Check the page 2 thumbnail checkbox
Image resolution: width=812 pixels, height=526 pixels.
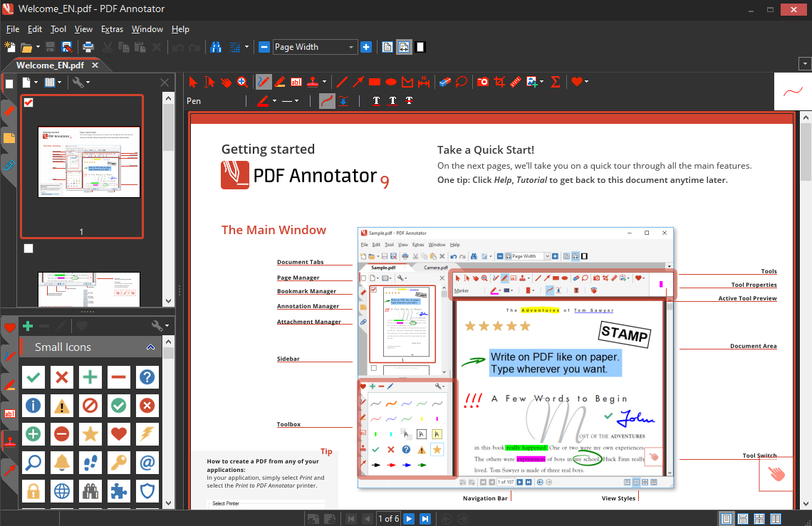28,248
